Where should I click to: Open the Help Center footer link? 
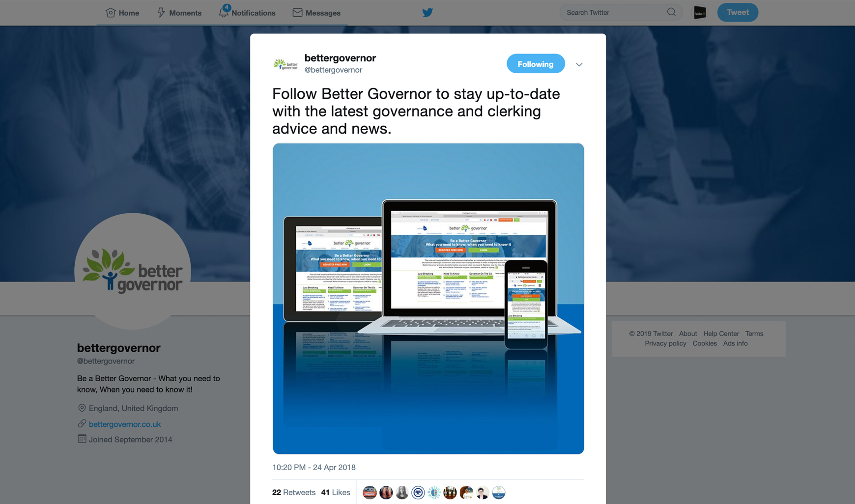(x=721, y=334)
